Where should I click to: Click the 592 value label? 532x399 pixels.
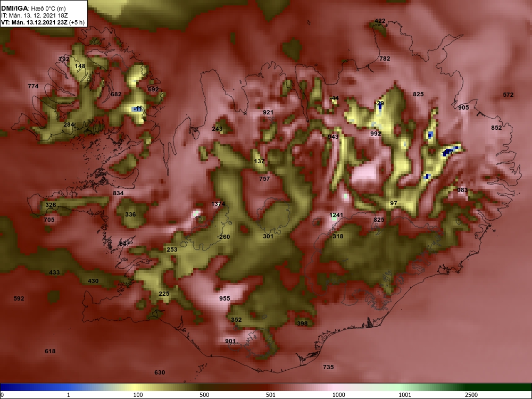pyautogui.click(x=19, y=298)
